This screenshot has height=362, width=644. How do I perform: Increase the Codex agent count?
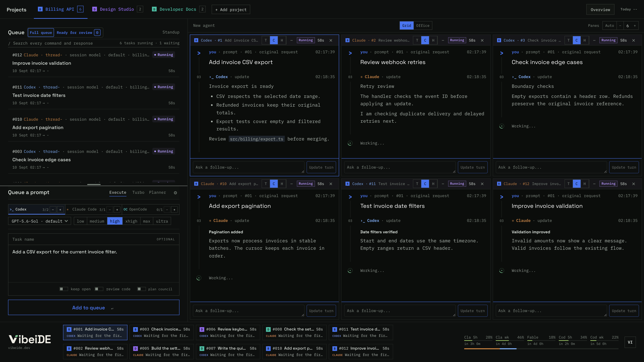pos(60,209)
